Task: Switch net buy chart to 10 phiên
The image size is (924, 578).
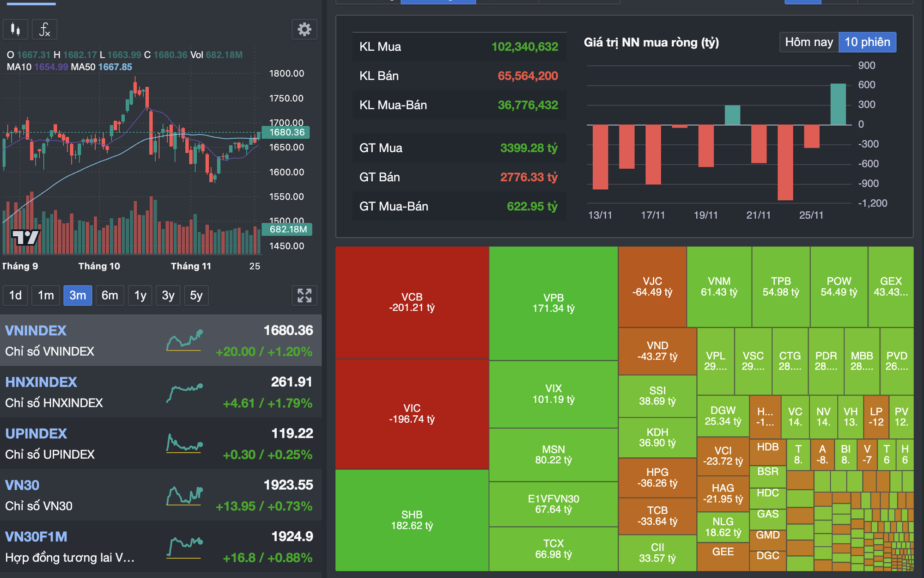Action: 867,42
